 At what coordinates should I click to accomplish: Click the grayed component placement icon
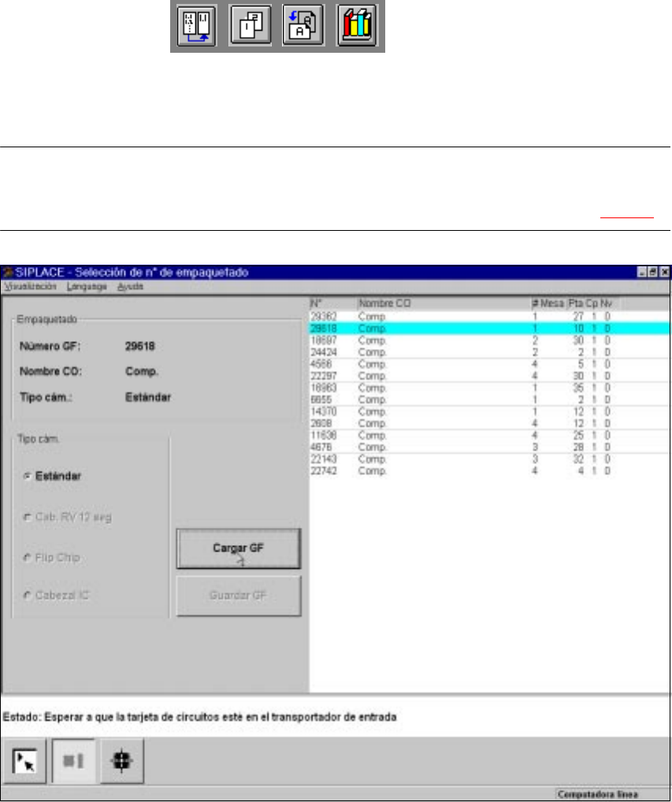coord(73,760)
